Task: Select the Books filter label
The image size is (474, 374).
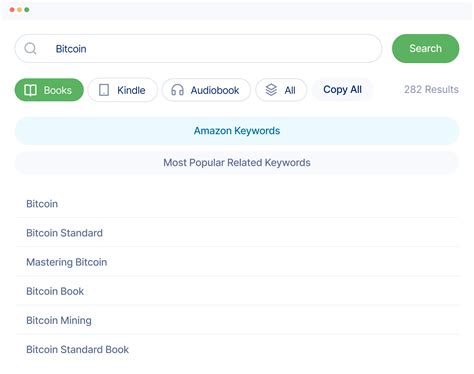Action: (x=58, y=90)
